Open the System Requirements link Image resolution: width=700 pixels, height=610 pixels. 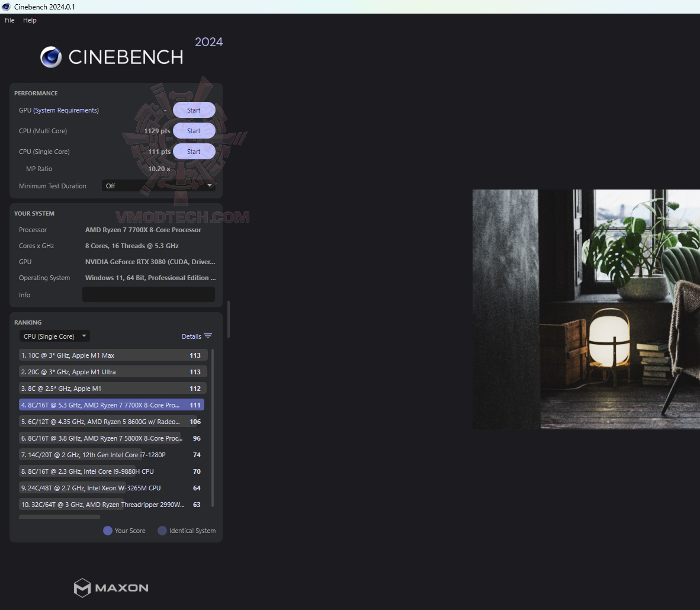pyautogui.click(x=66, y=110)
